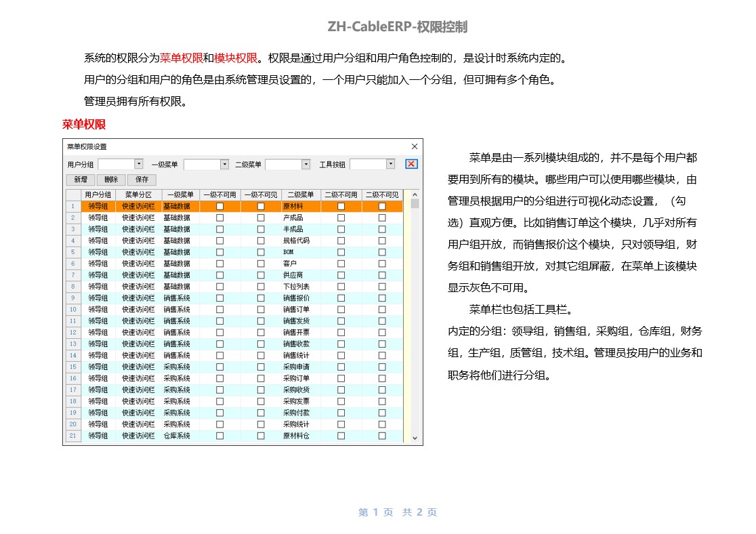
Task: Click the scrollbar down arrow in the grid
Action: [415, 438]
